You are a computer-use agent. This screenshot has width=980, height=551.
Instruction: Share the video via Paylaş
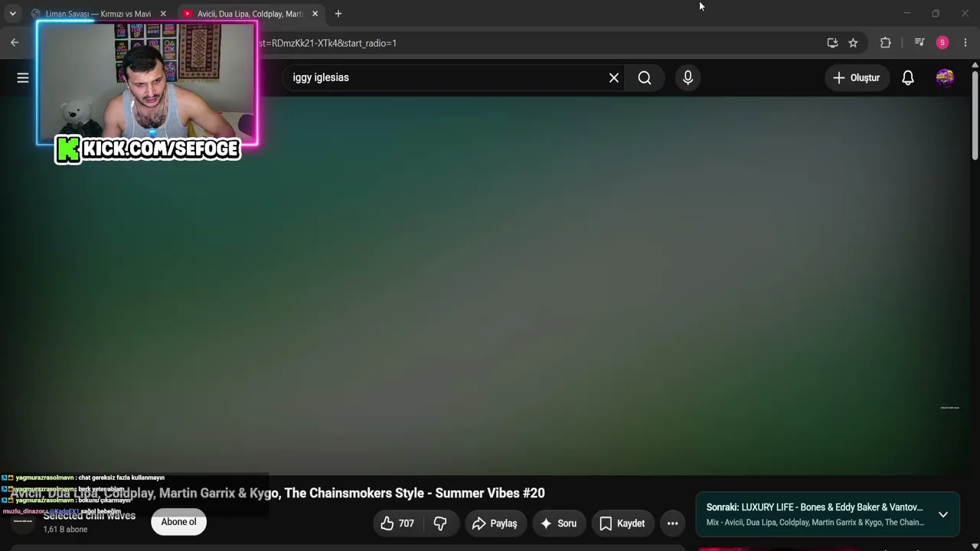click(x=495, y=523)
